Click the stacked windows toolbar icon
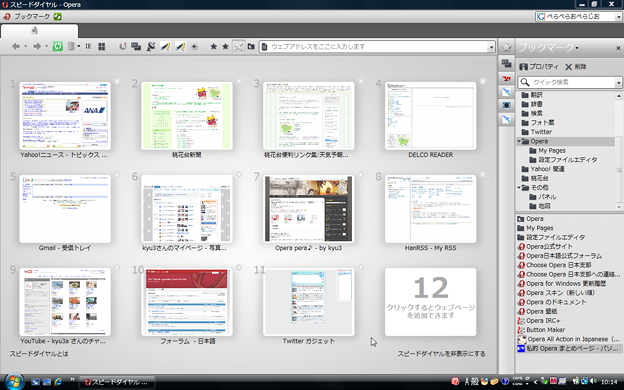This screenshot has height=390, width=624. 136,47
